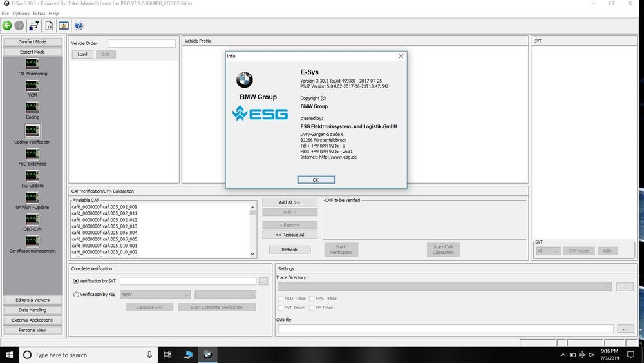Click the Vehicle Order input field
644x363 pixels.
pyautogui.click(x=142, y=43)
